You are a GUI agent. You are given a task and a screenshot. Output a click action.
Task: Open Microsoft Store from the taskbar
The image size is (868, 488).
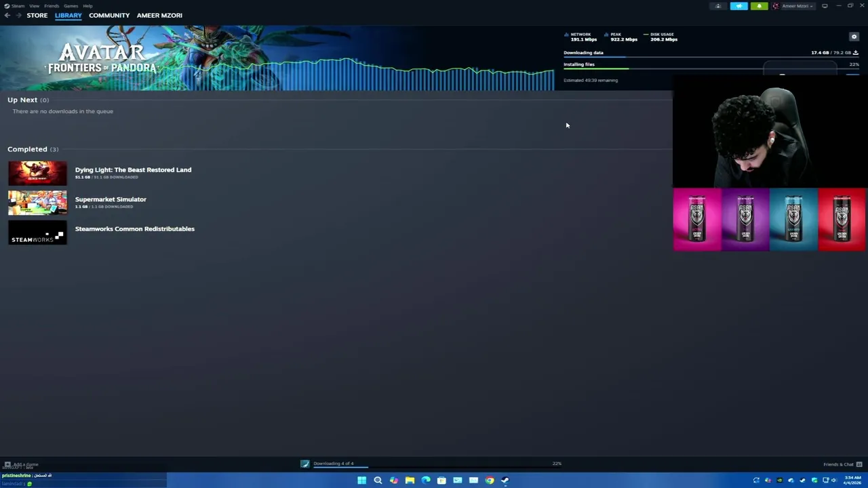click(441, 480)
